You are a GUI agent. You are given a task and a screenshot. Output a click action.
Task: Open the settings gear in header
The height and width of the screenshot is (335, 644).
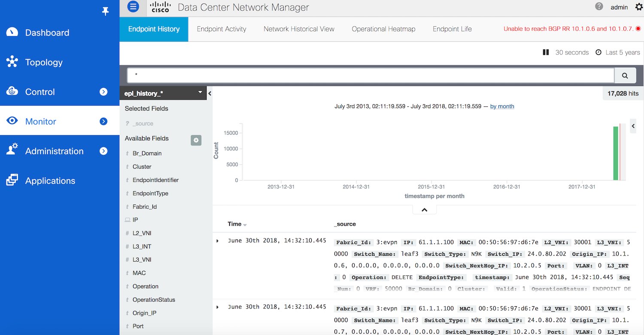click(x=638, y=7)
